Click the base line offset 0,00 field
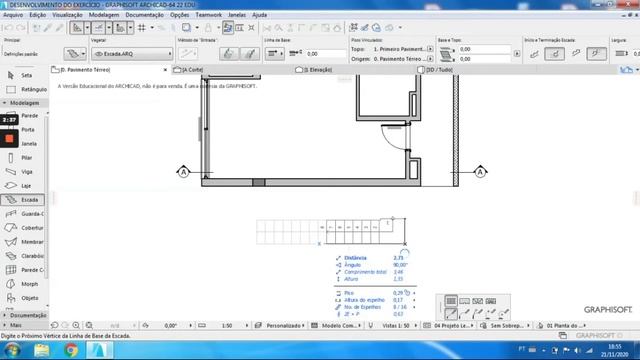The height and width of the screenshot is (360, 640). pyautogui.click(x=325, y=54)
